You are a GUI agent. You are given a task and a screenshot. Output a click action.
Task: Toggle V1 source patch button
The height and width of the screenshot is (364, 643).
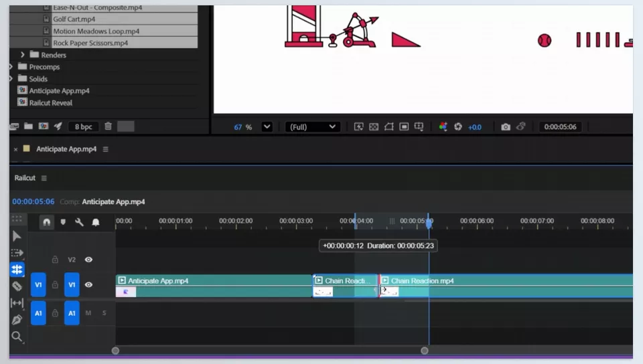coord(38,284)
